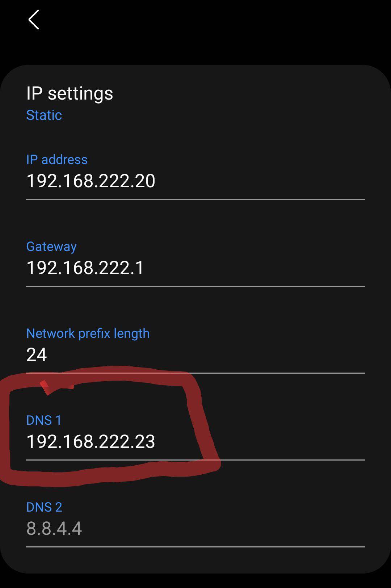Screen dimensions: 391x588
Task: Click the blue IP address label
Action: point(57,159)
